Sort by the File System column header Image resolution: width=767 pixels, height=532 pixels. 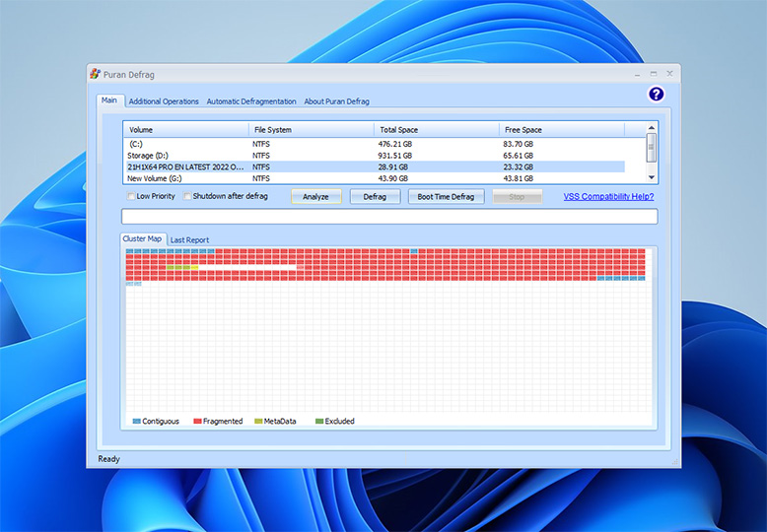click(x=312, y=130)
